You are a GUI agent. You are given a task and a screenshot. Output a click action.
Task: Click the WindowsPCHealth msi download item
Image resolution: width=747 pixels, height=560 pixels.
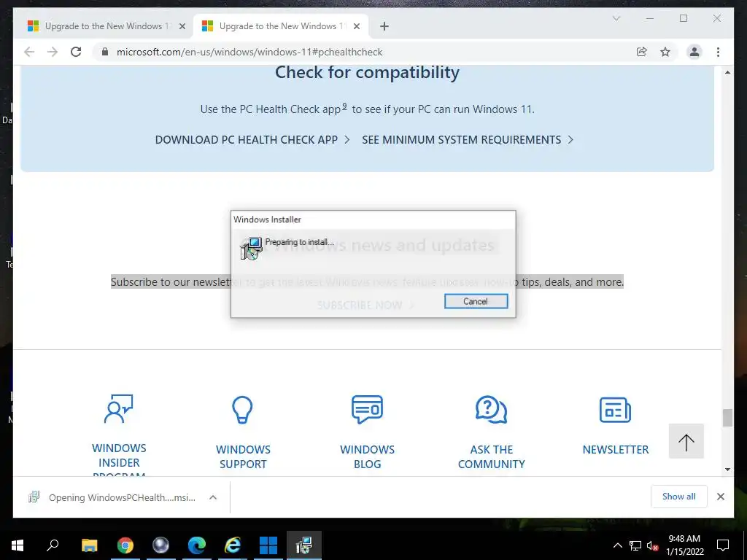tap(112, 497)
